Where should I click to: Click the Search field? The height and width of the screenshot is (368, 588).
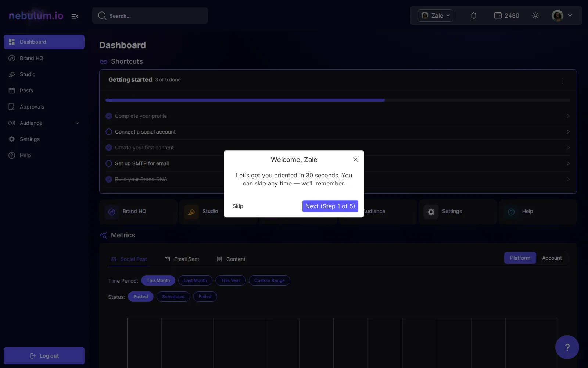(150, 16)
